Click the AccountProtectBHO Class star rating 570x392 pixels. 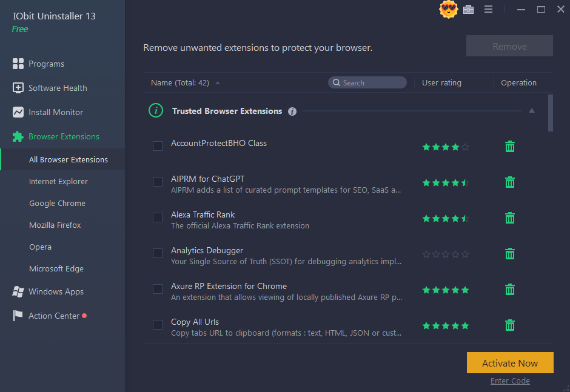(445, 147)
